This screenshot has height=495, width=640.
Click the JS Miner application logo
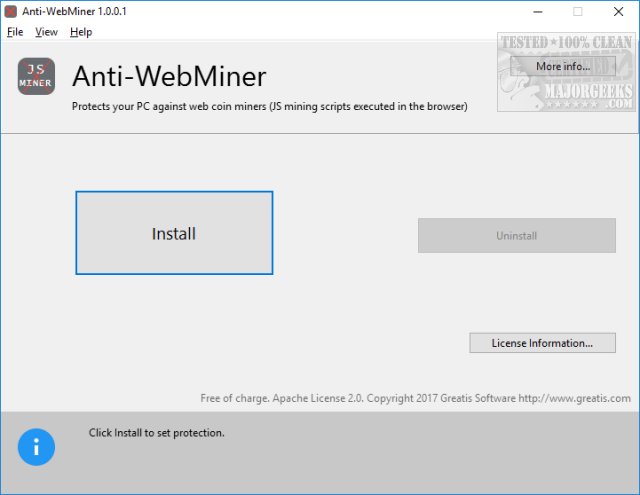(x=36, y=76)
